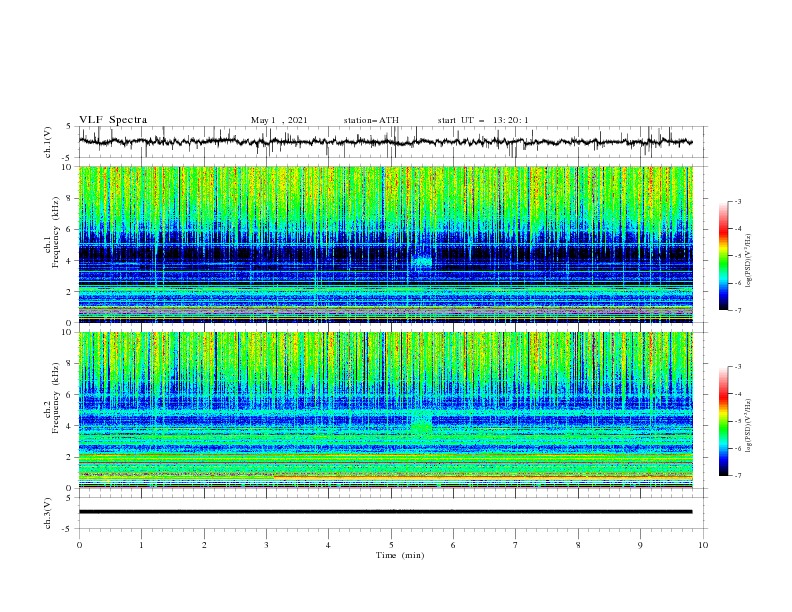Click the "2" tick on the time axis
The width and height of the screenshot is (792, 612).
pyautogui.click(x=204, y=545)
